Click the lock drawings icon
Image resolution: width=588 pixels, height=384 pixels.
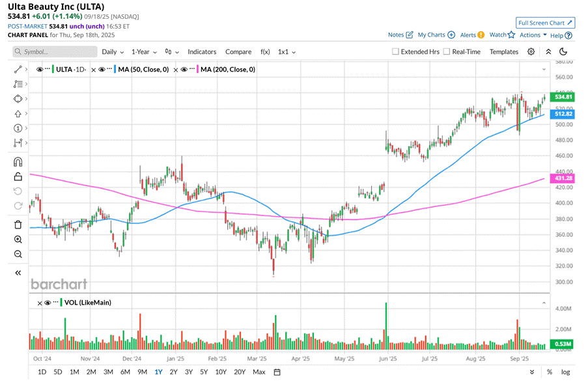coord(18,176)
